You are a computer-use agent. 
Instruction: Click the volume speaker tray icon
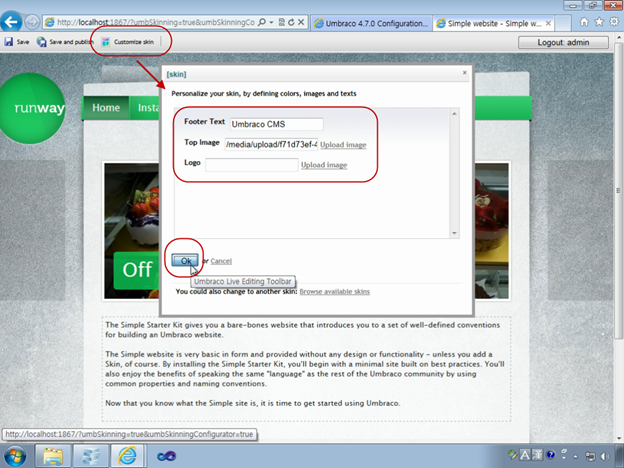pos(604,456)
